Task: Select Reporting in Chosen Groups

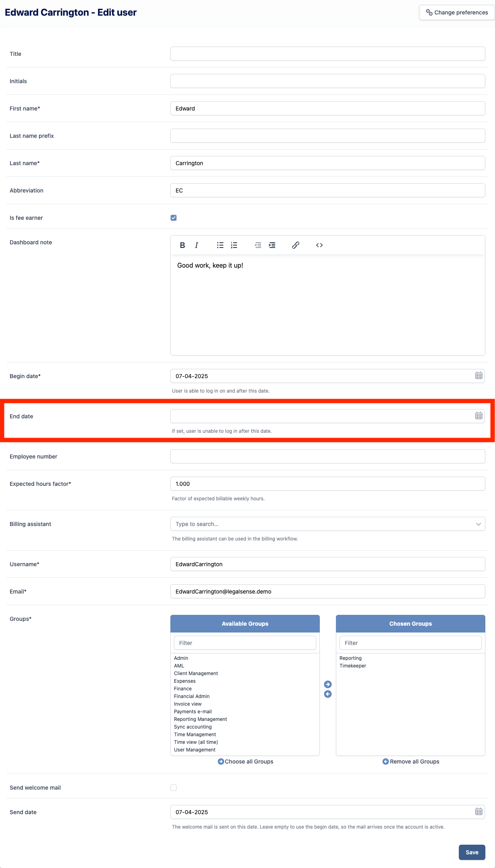Action: pyautogui.click(x=351, y=658)
